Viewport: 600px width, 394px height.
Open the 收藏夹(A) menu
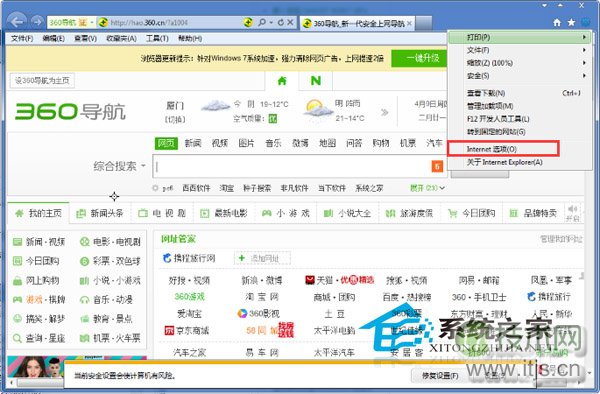point(121,39)
